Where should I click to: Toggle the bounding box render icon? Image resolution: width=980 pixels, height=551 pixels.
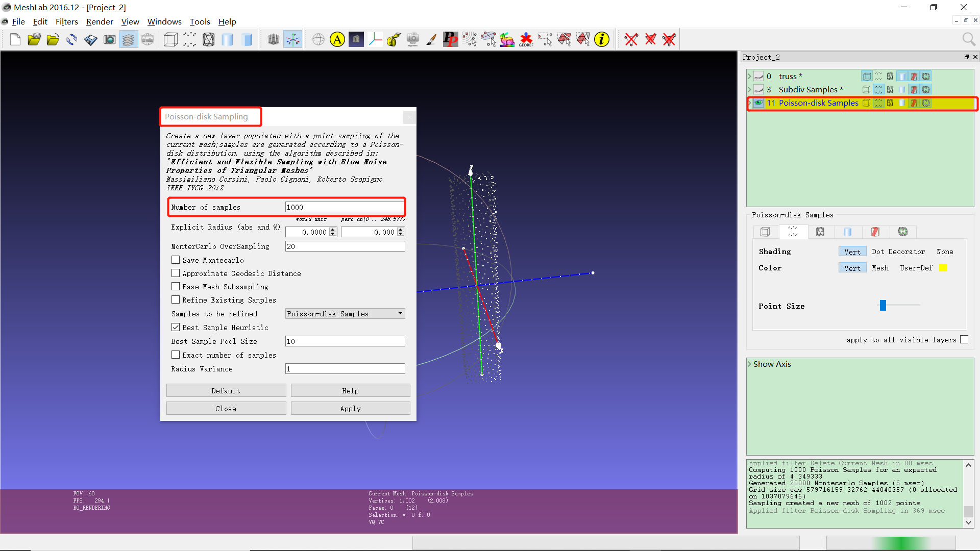(x=170, y=39)
